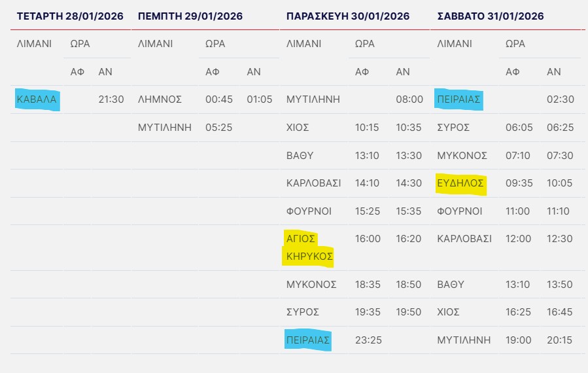Select the 05:25 arrival time on Thursday
This screenshot has height=373, width=588.
click(218, 128)
